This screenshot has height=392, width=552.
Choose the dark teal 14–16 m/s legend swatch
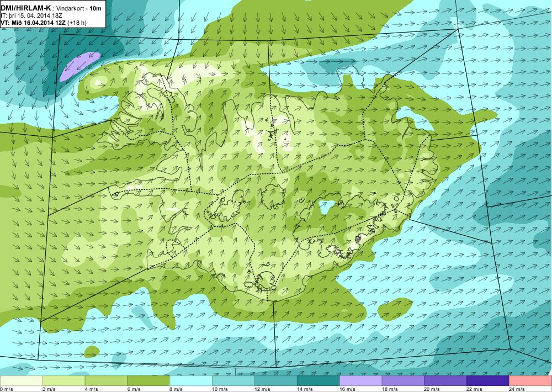[x=319, y=381]
